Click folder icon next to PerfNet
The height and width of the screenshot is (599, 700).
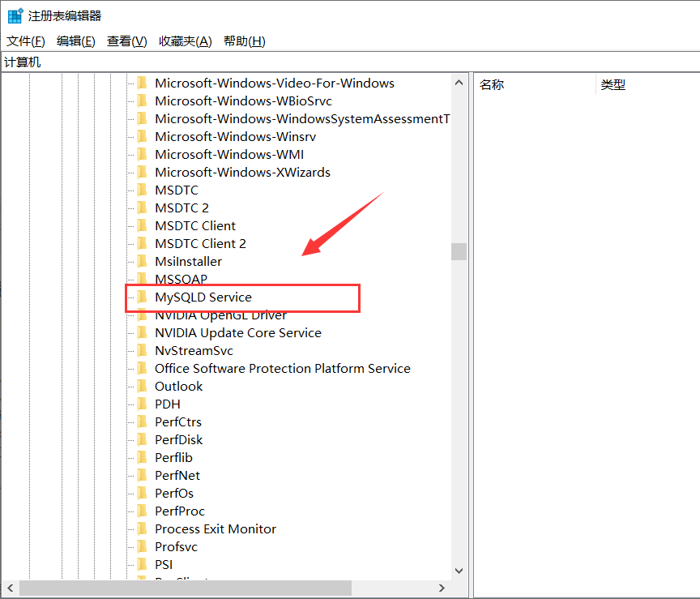pos(142,476)
